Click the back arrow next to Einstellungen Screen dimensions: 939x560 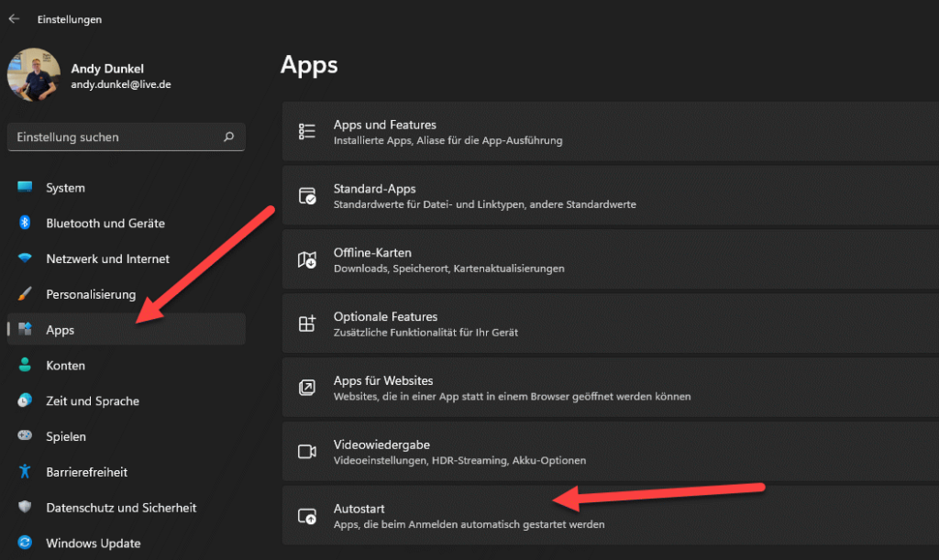(14, 18)
